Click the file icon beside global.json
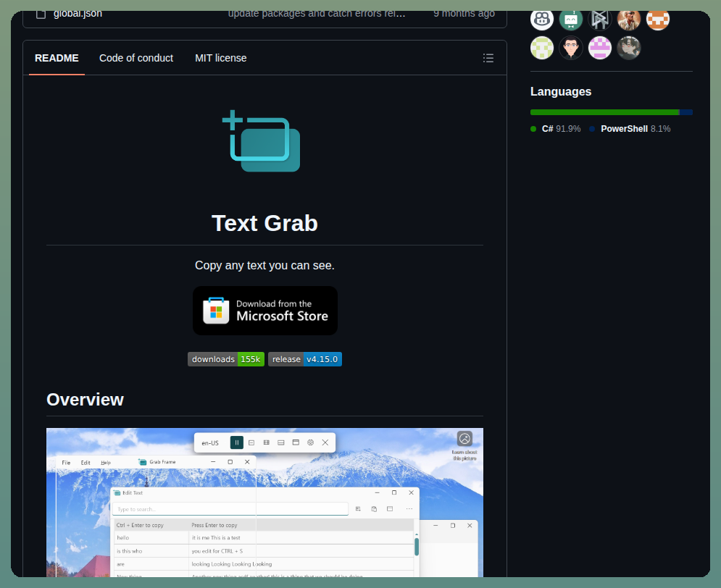Viewport: 721px width, 588px height. pyautogui.click(x=41, y=14)
